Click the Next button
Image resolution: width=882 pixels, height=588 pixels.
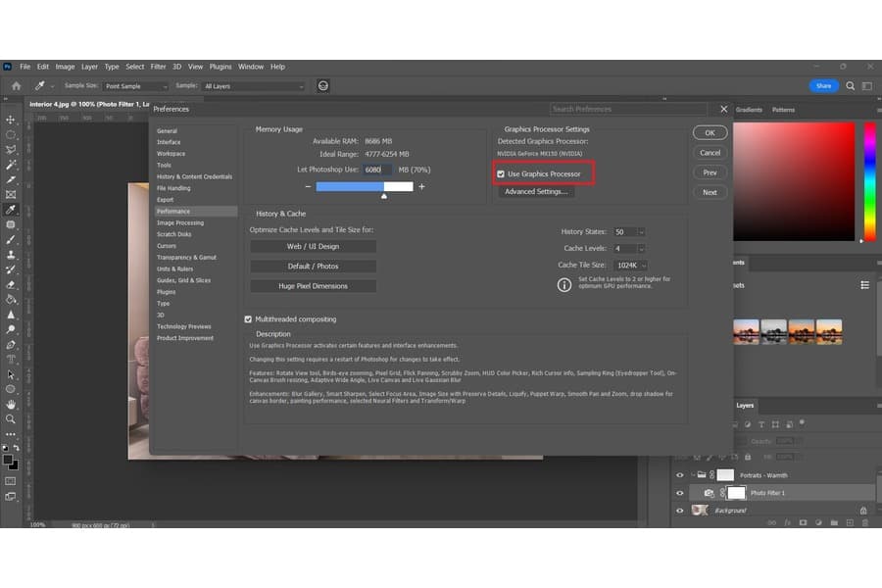[710, 192]
